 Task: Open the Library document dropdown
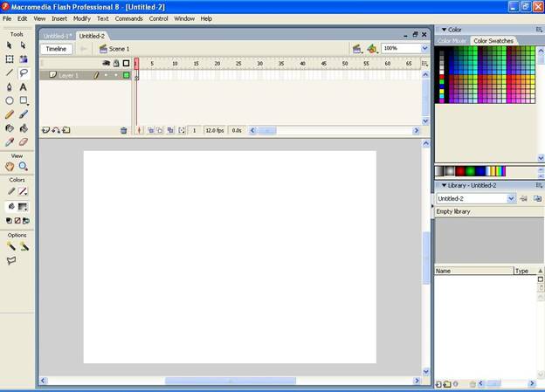pyautogui.click(x=512, y=198)
